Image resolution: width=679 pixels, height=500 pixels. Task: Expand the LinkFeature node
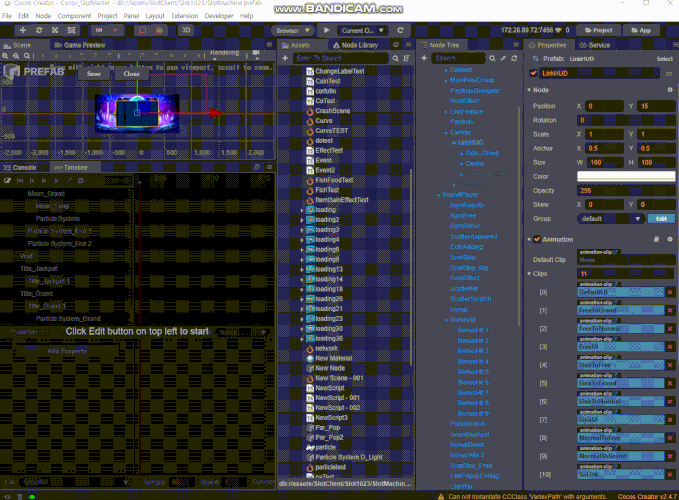(x=446, y=112)
